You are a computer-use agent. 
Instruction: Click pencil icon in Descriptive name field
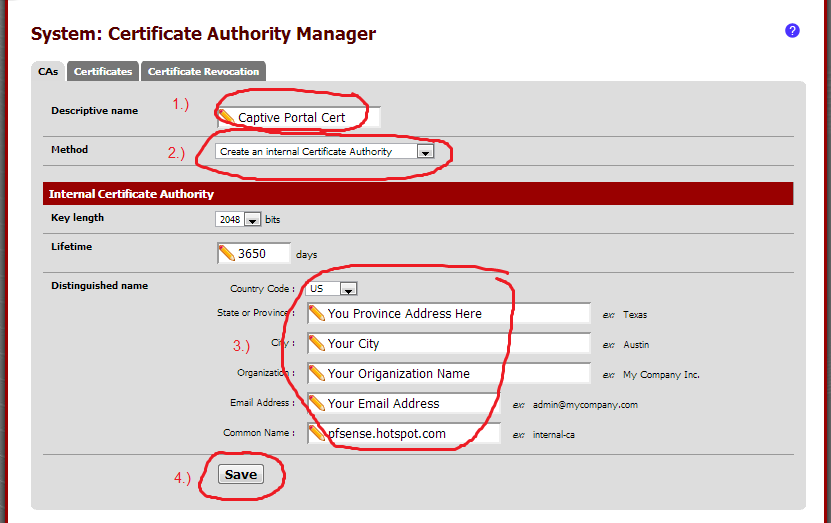click(227, 117)
